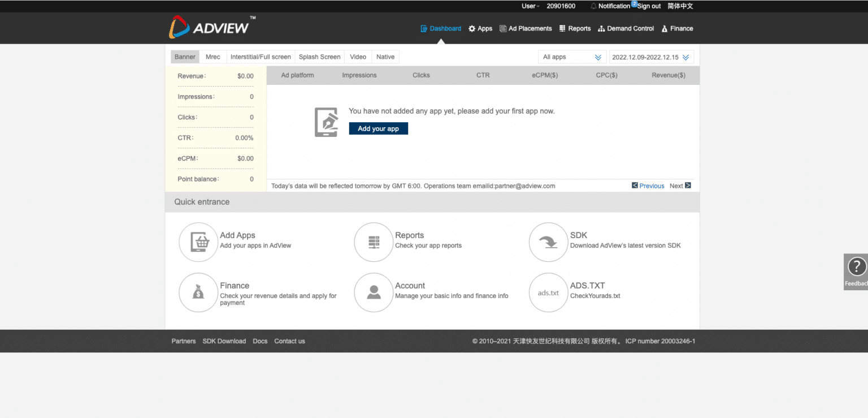868x418 pixels.
Task: Click the AdView logo
Action: click(x=209, y=27)
